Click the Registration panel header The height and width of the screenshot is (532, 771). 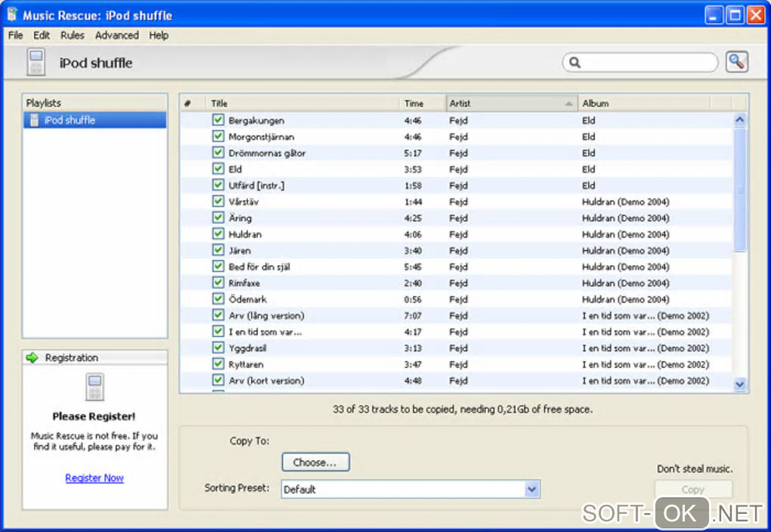point(95,357)
